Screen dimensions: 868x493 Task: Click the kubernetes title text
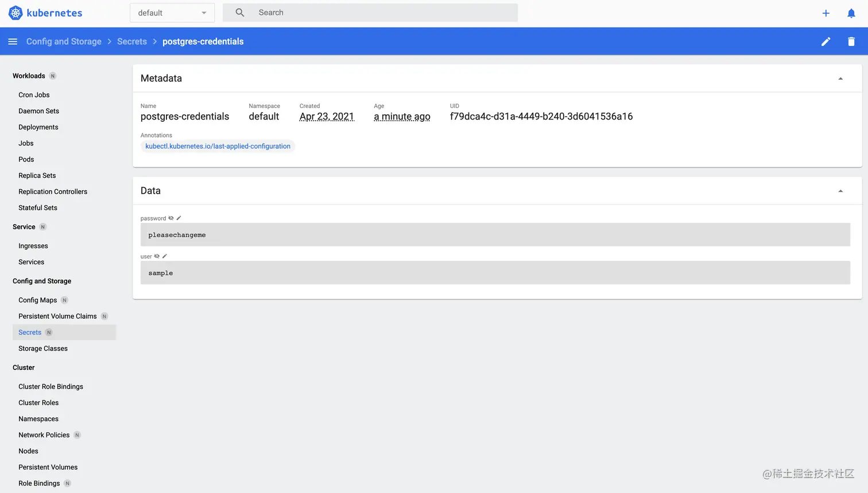pyautogui.click(x=55, y=13)
